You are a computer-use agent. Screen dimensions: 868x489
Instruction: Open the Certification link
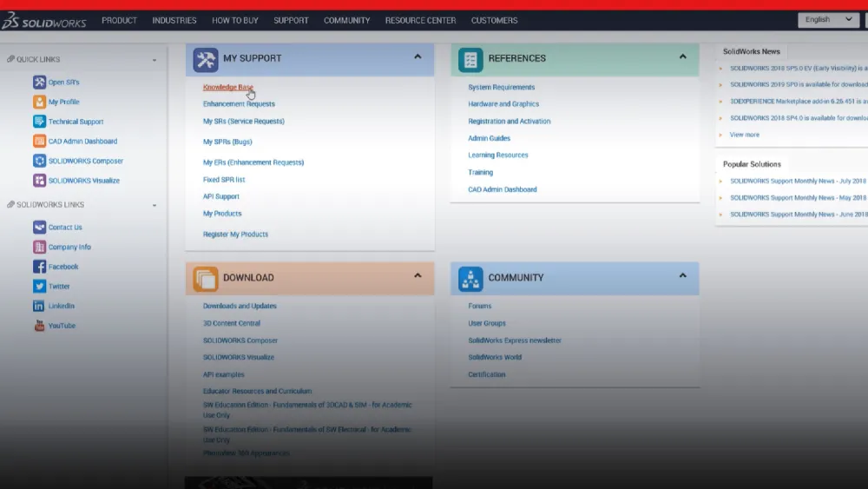pyautogui.click(x=487, y=374)
